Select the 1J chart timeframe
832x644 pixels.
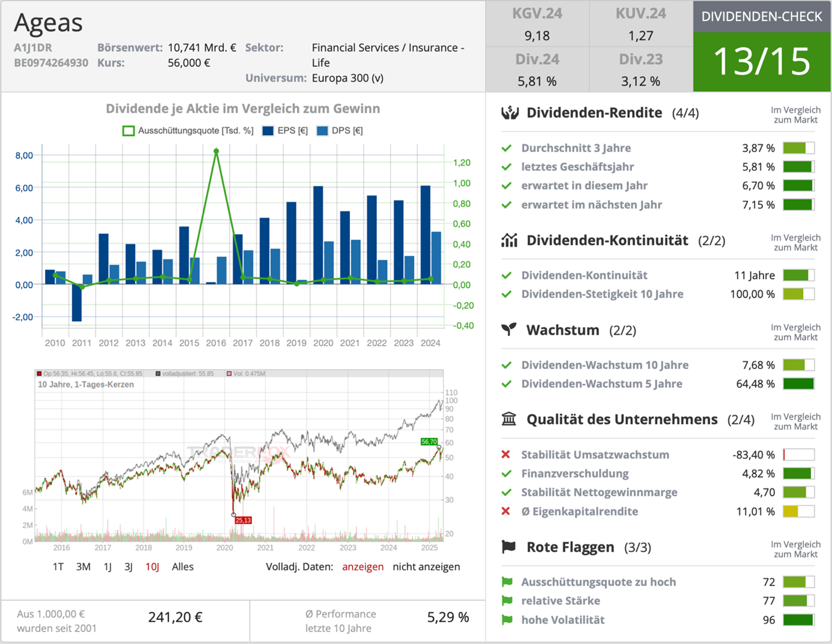tap(107, 567)
